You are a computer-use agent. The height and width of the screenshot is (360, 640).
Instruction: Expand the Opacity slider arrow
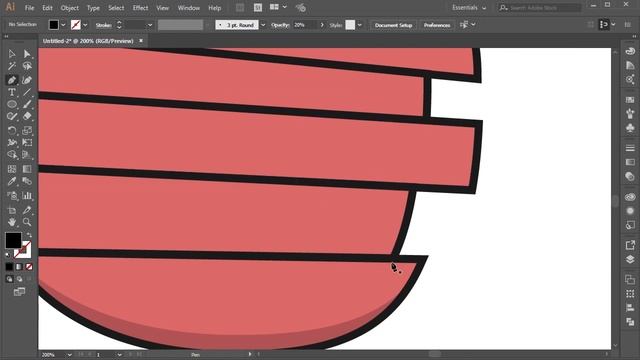tap(322, 25)
